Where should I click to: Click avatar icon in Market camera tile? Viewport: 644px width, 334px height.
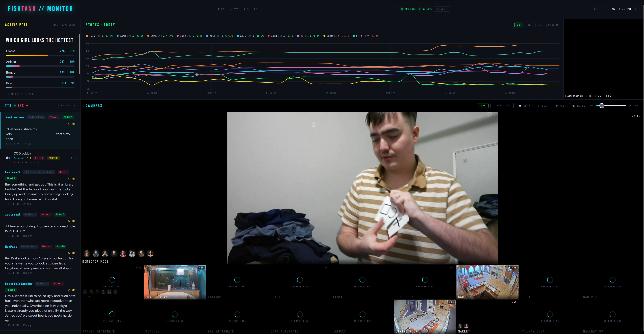click(x=460, y=326)
